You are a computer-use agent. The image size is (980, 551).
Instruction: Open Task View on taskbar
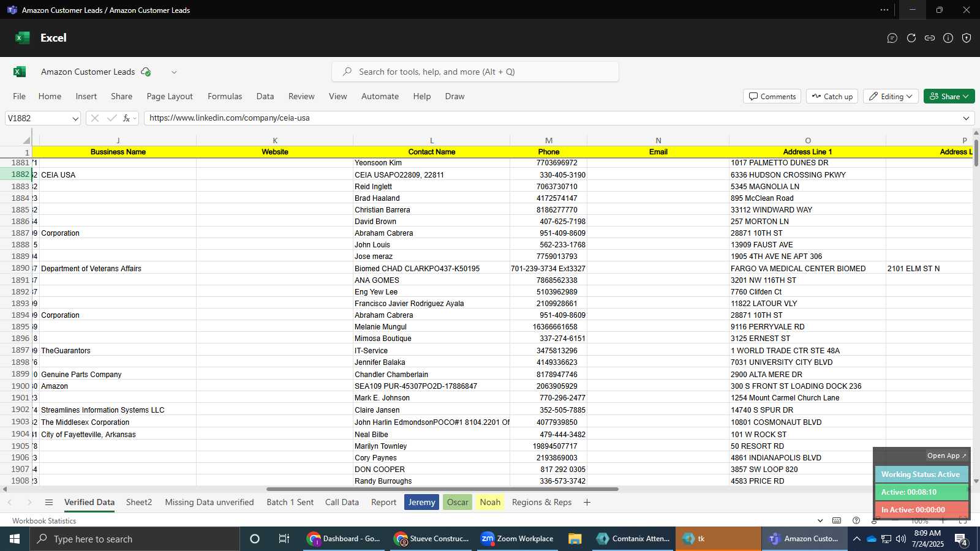[284, 539]
